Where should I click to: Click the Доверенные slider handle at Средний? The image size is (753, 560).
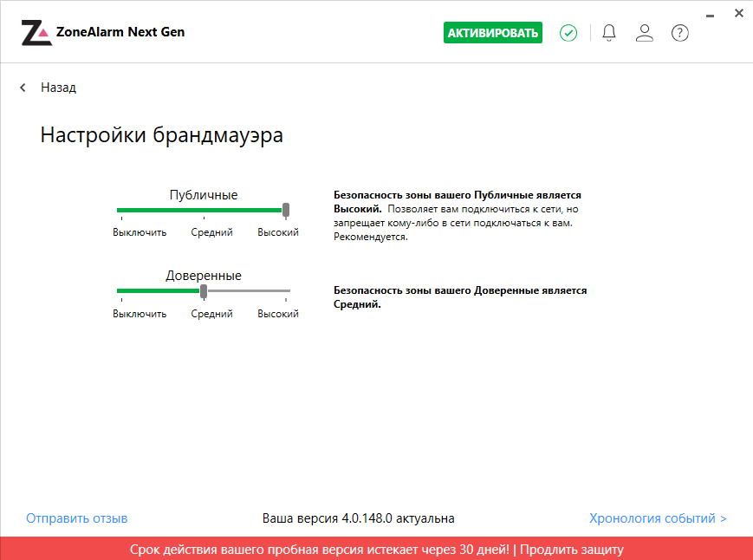204,291
